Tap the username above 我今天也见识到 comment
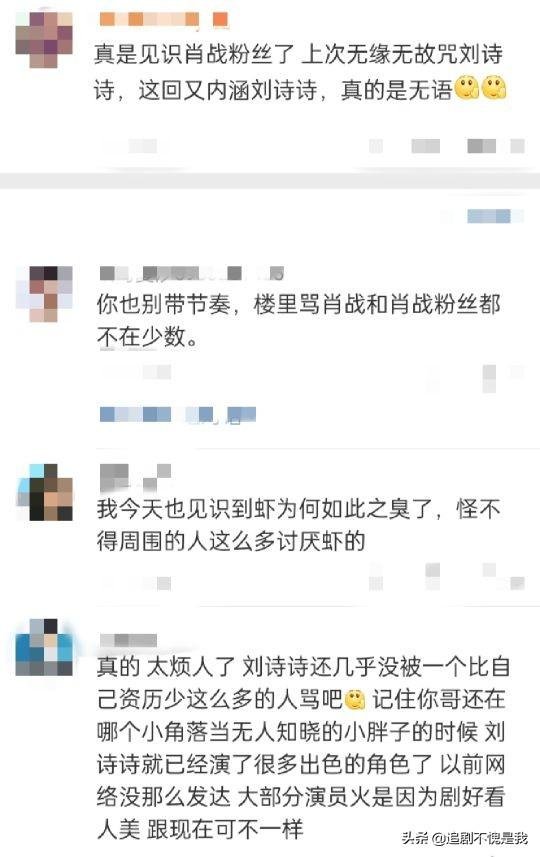The height and width of the screenshot is (857, 540). [x=136, y=477]
